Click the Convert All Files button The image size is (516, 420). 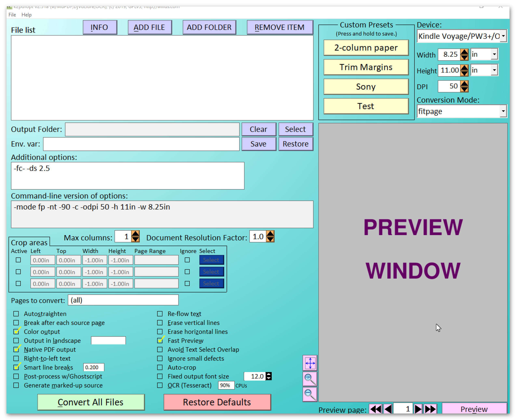pyautogui.click(x=91, y=402)
